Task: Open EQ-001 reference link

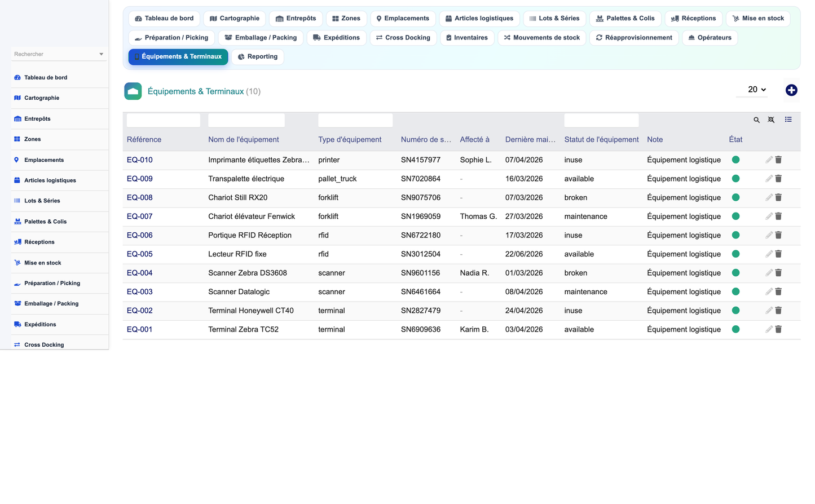Action: (x=140, y=329)
